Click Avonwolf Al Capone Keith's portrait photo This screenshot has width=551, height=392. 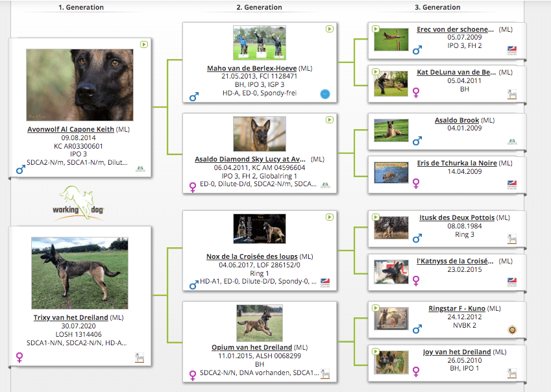79,84
